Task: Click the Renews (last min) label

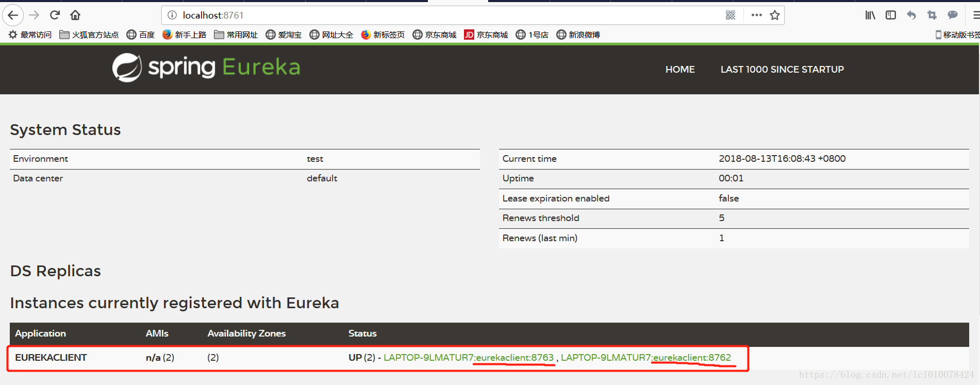Action: (540, 238)
